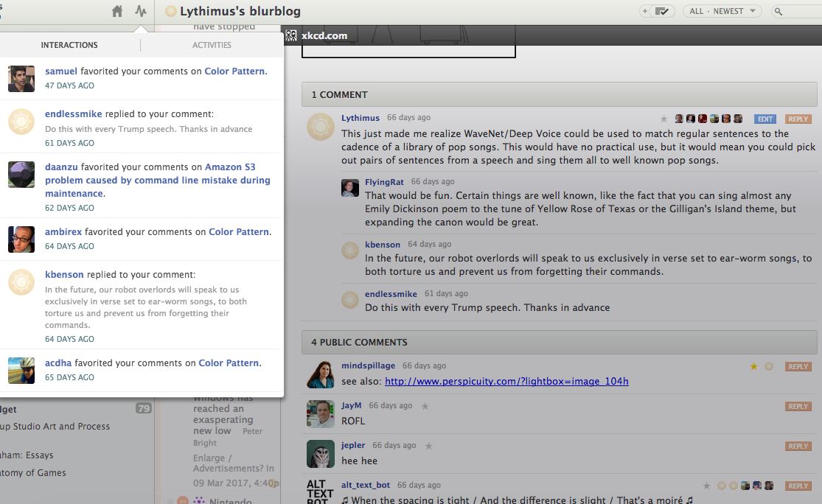Click acdha's cyclist avatar
This screenshot has width=822, height=504.
[x=21, y=371]
